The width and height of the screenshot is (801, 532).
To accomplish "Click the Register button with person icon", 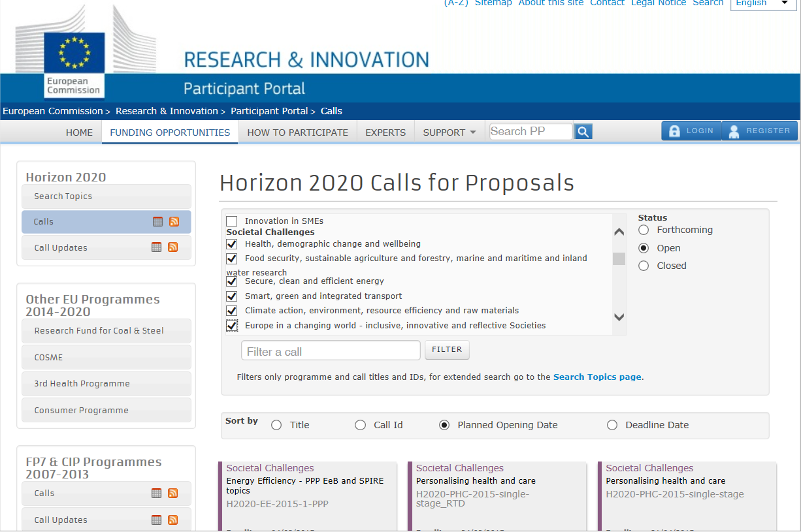I will pos(760,131).
